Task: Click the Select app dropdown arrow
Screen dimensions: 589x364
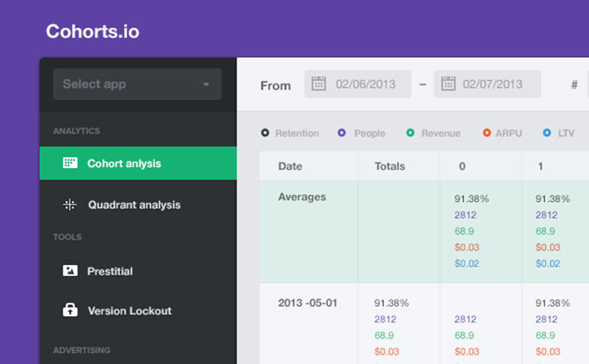Action: 206,84
